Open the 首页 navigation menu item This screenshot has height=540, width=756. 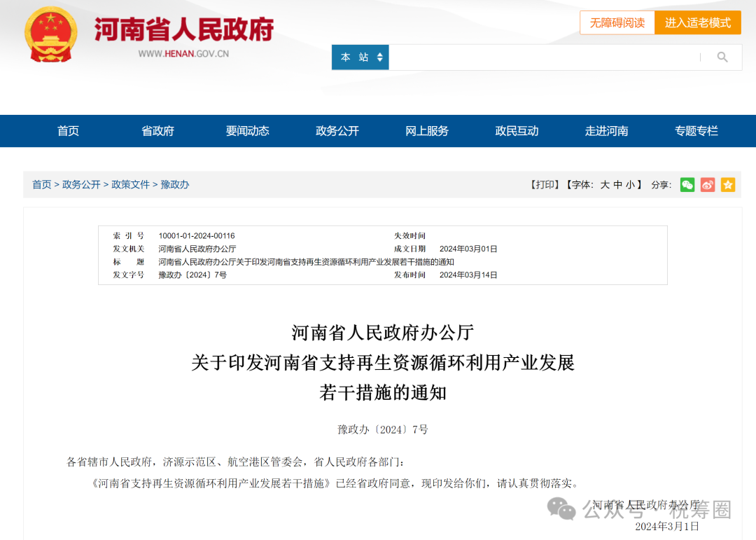(x=68, y=131)
